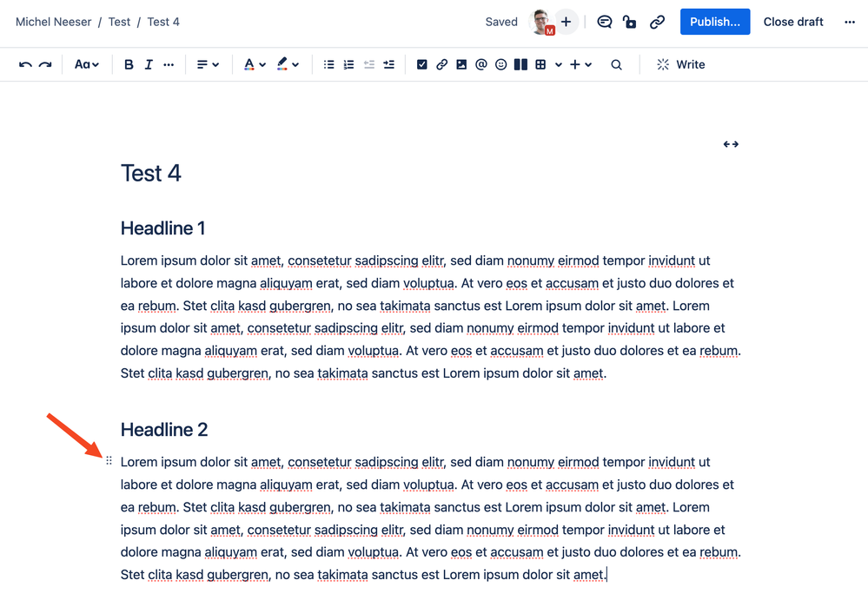Outdent the current paragraph

pyautogui.click(x=368, y=65)
